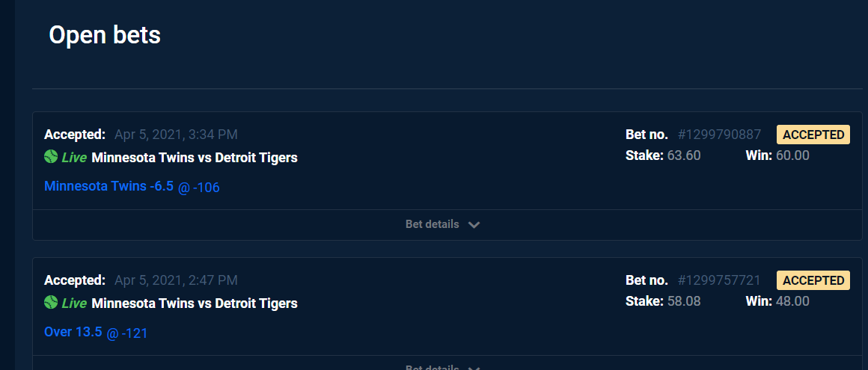The height and width of the screenshot is (370, 868).
Task: Click green Live label in second bet
Action: point(74,303)
